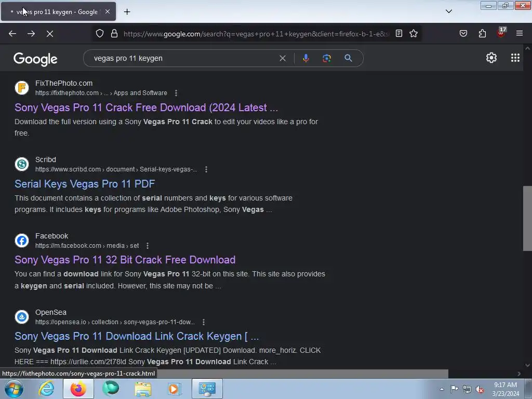Open Sony Vegas Pro 11 32 Bit Crack link
Screen dimensions: 532x399
click(125, 260)
